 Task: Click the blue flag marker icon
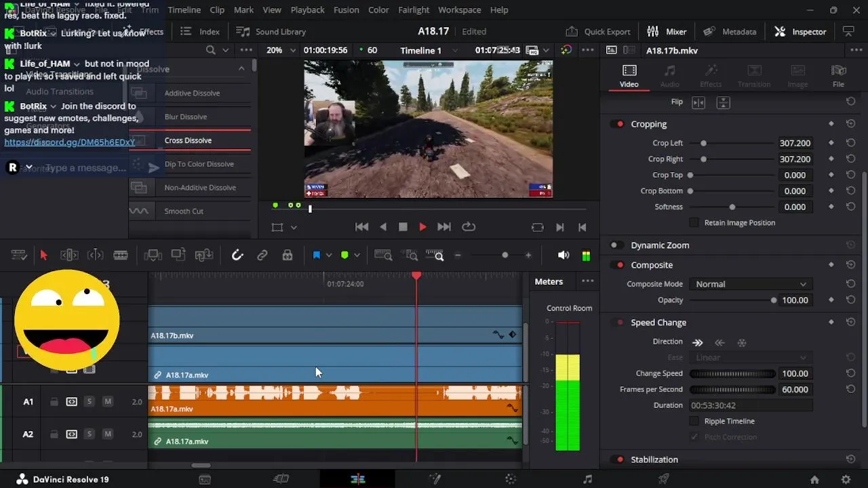pos(316,256)
